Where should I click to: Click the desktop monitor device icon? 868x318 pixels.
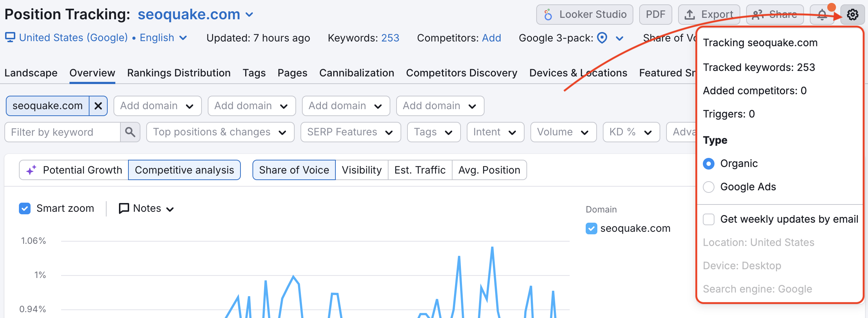point(10,37)
